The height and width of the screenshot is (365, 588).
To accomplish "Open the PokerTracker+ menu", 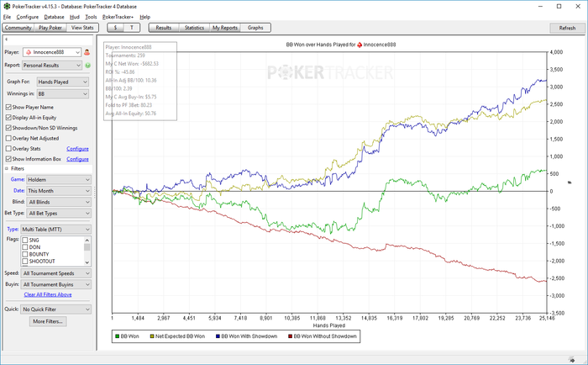I will click(118, 17).
